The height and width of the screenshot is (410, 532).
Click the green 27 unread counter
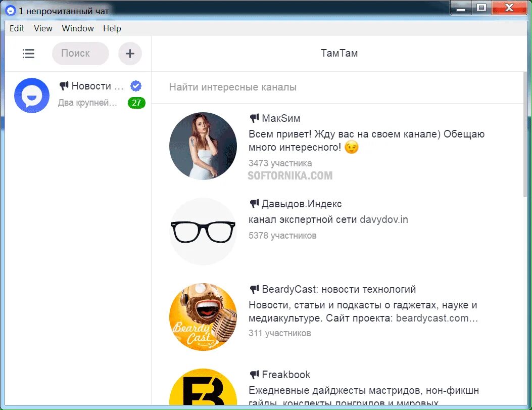tap(136, 103)
